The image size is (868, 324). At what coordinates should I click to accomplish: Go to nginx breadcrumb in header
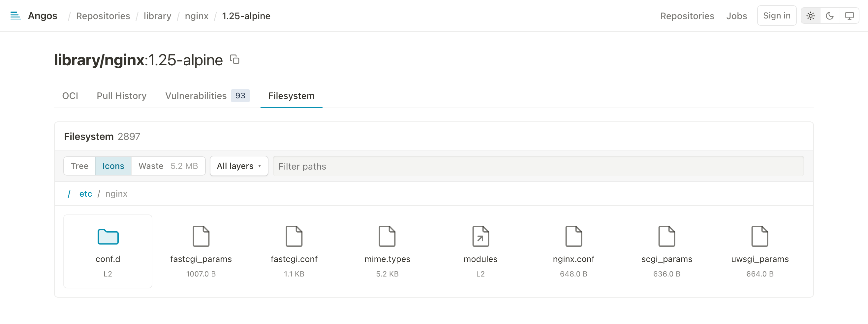pyautogui.click(x=197, y=16)
